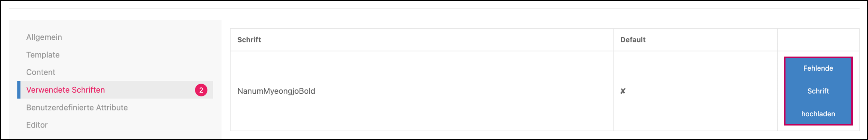Click the red badge showing 2
The width and height of the screenshot is (868, 140).
pos(201,90)
